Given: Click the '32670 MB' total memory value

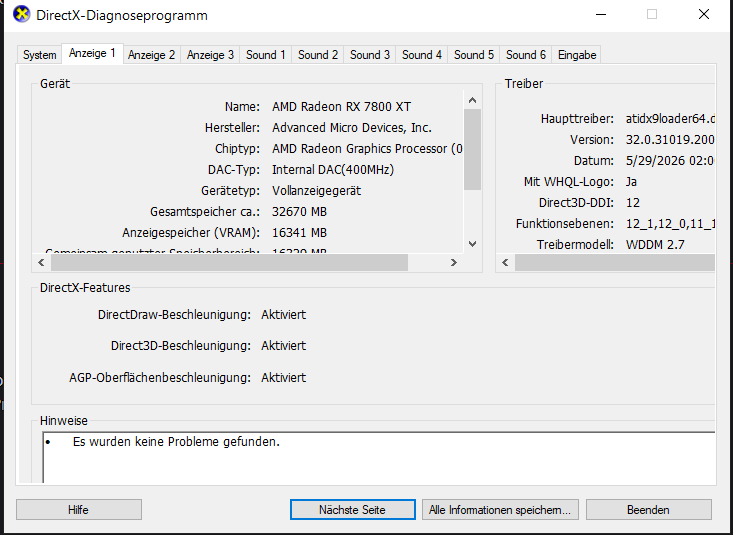Looking at the screenshot, I should [299, 212].
